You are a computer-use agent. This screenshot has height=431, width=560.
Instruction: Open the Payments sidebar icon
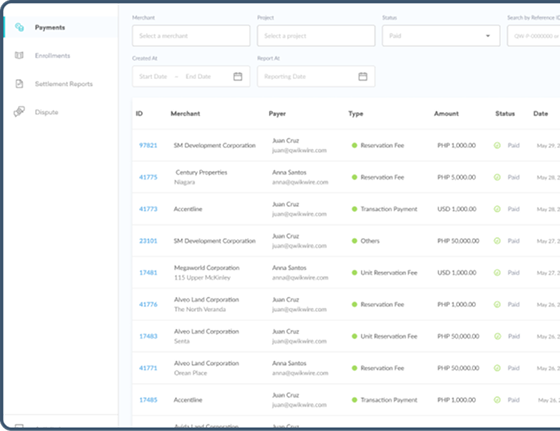19,27
